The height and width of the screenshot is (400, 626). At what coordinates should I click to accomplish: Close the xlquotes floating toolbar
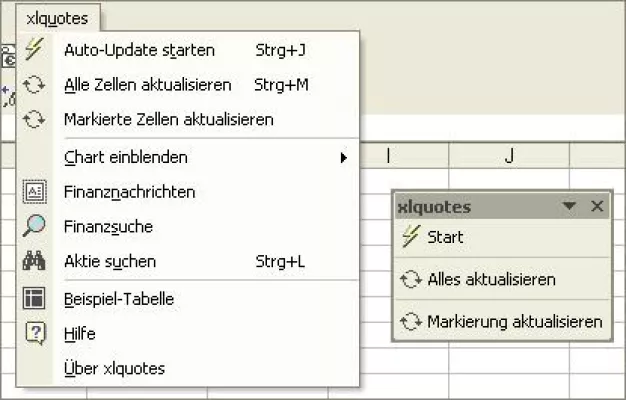(597, 206)
